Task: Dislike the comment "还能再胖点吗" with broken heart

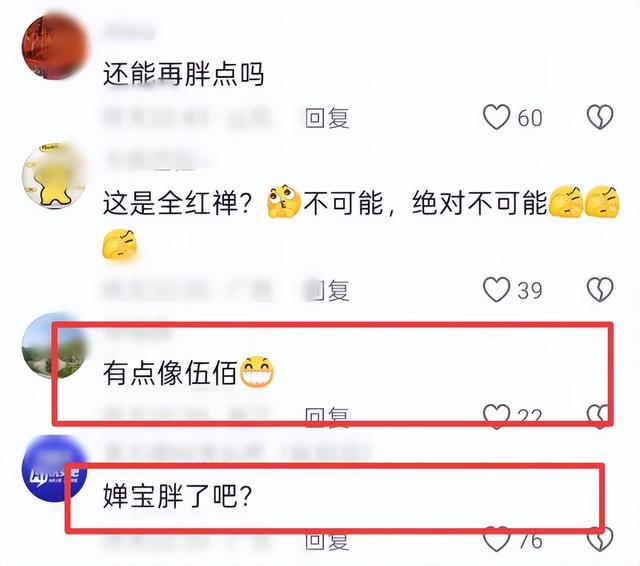Action: [600, 117]
